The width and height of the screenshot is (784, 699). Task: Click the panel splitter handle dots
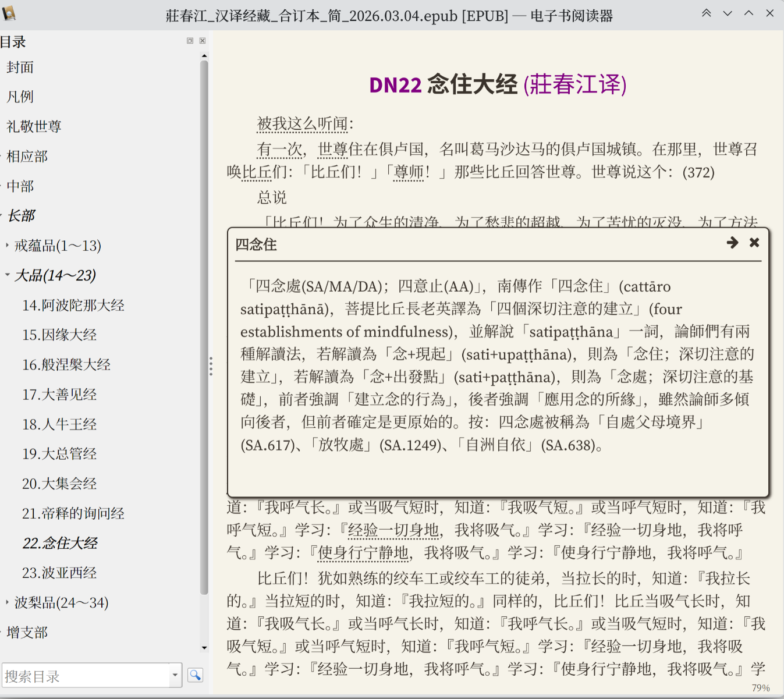211,366
